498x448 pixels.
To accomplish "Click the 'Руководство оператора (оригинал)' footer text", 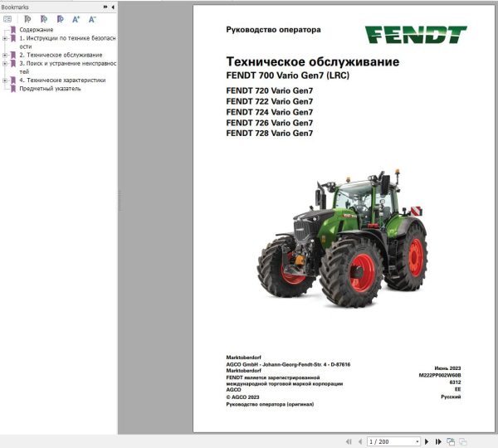I will [270, 405].
